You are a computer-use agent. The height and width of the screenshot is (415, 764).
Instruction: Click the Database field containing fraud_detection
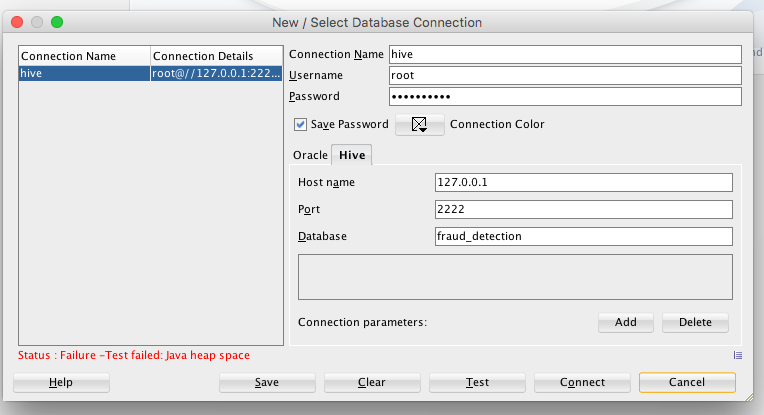(583, 237)
